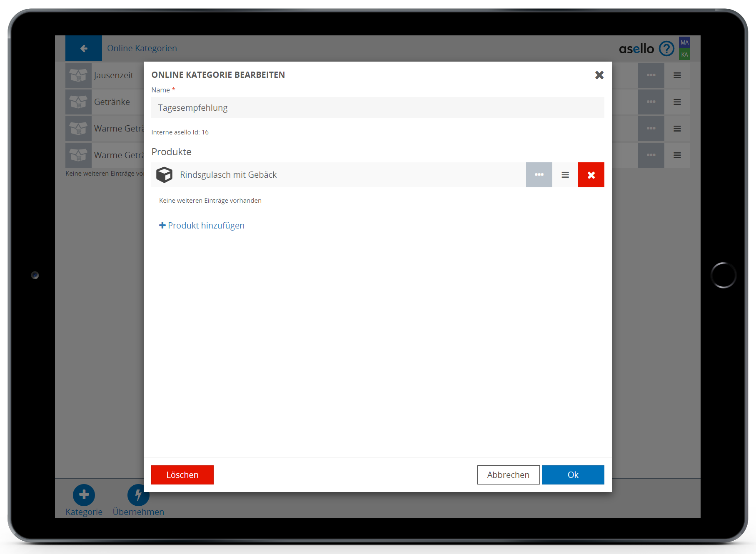Select the Getränke category row
The height and width of the screenshot is (554, 756).
112,102
